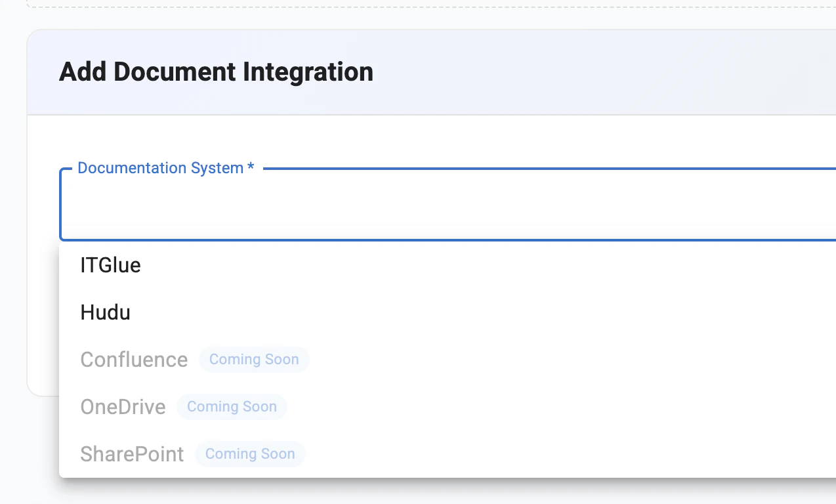836x504 pixels.
Task: Click the Coming Soon badge next to SharePoint
Action: pyautogui.click(x=249, y=453)
